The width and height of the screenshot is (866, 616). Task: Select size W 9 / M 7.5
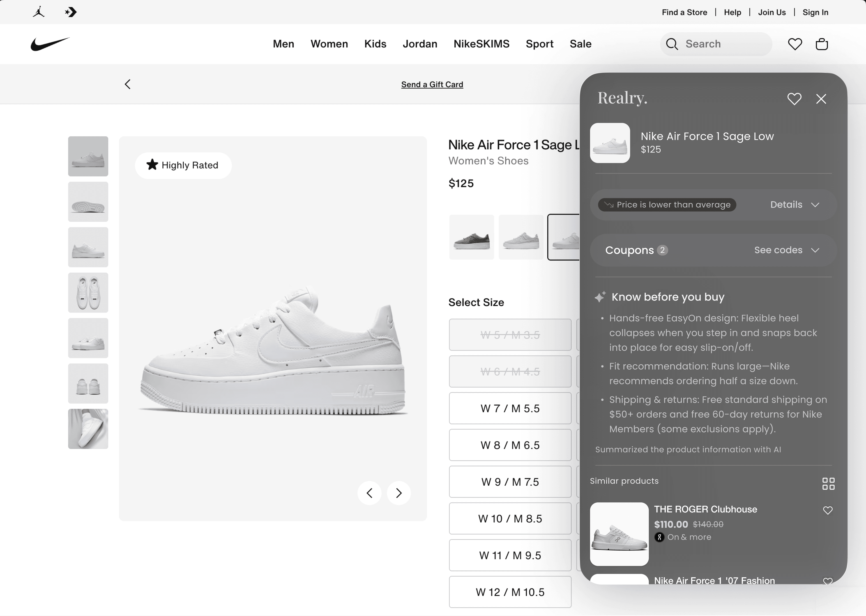(510, 482)
